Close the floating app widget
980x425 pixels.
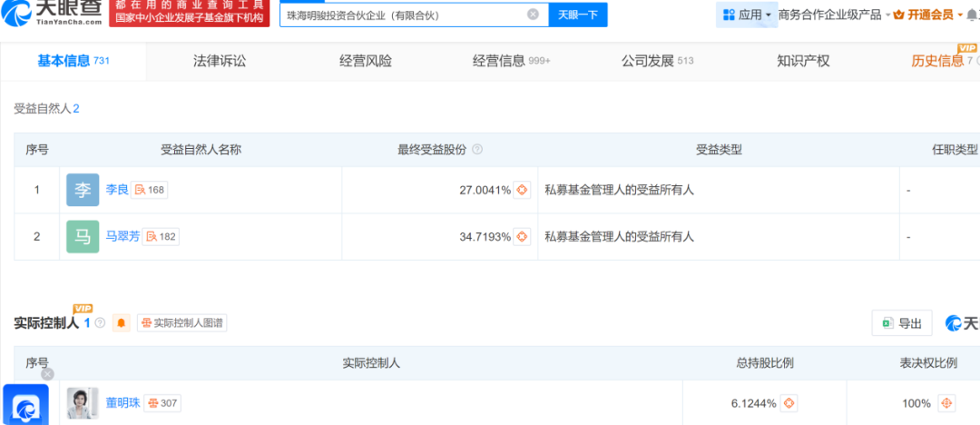tap(47, 373)
